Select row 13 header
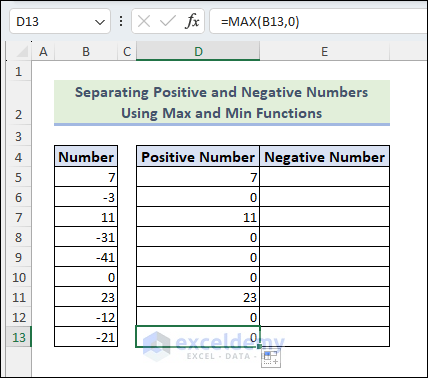This screenshot has width=428, height=378. (19, 337)
